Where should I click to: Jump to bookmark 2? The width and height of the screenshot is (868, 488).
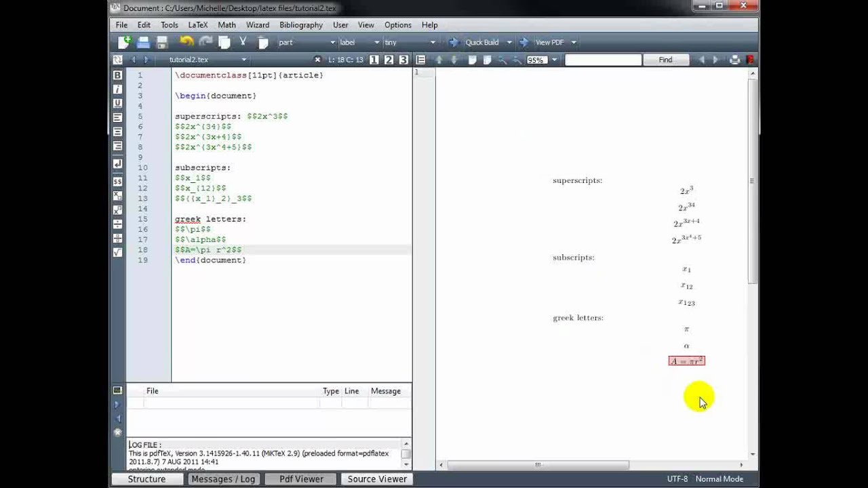click(389, 60)
